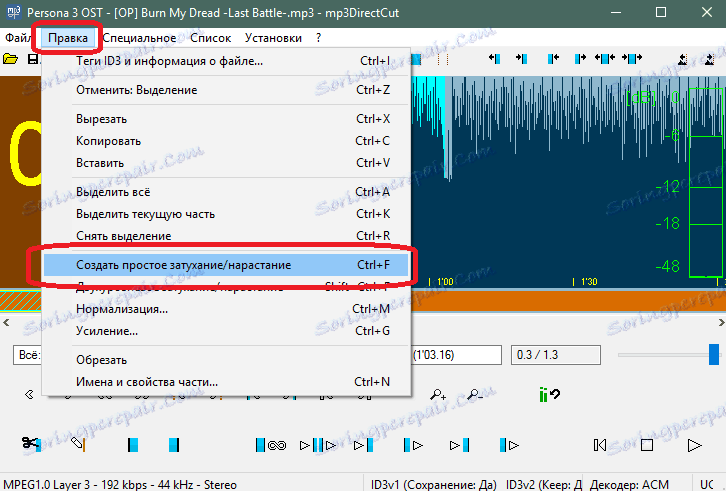This screenshot has width=726, height=491.
Task: Click the 1'30 timeline marker
Action: pos(585,282)
